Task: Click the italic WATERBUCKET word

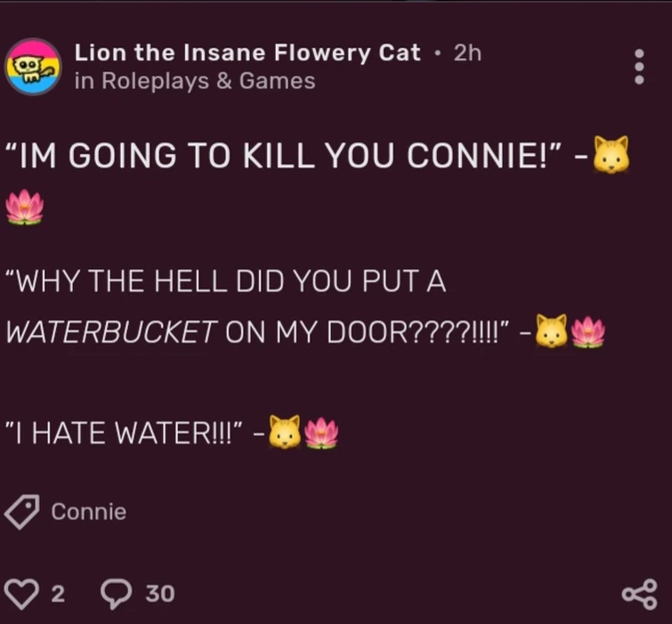Action: 111,332
